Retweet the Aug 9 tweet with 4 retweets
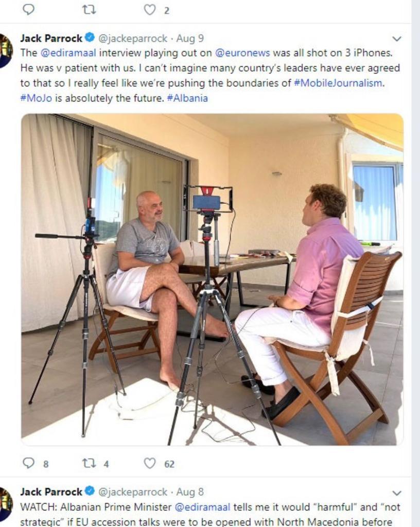The height and width of the screenshot is (527, 420). click(x=89, y=463)
